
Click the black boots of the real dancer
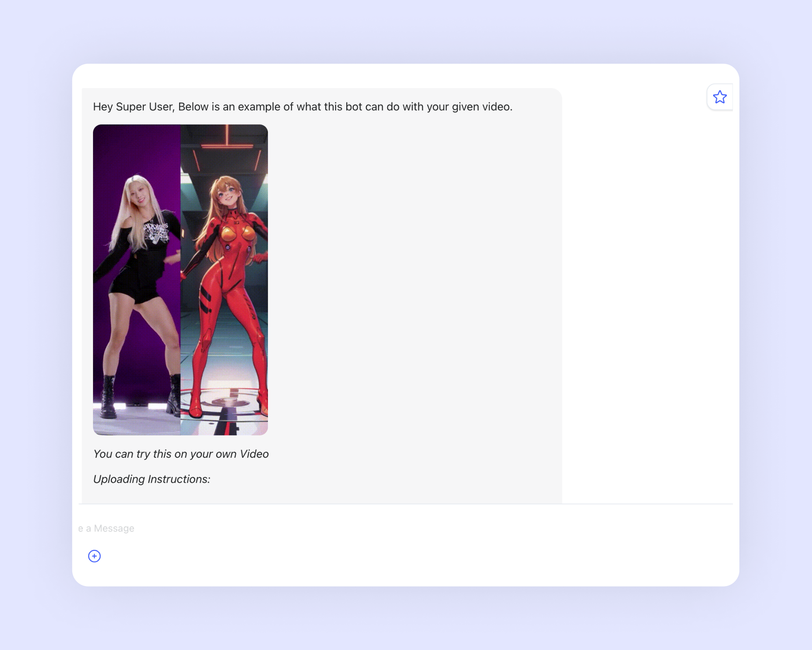[109, 396]
